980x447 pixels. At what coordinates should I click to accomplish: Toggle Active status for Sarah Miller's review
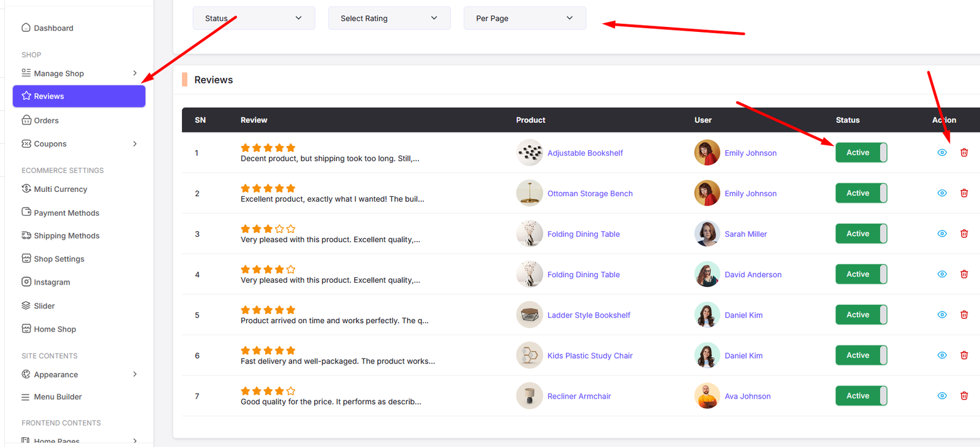pos(861,234)
